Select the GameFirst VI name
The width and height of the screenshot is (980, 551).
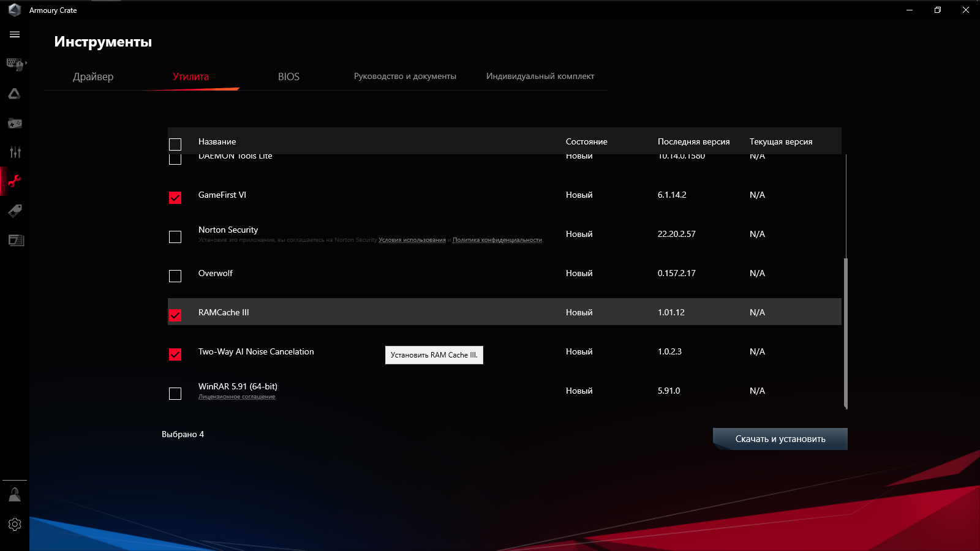(x=222, y=195)
